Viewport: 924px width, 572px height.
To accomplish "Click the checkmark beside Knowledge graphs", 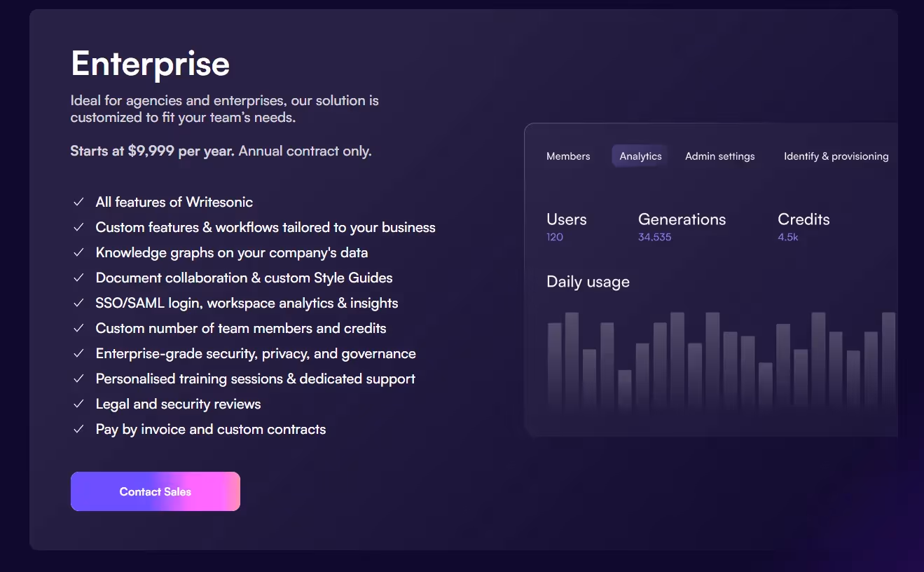I will tap(78, 252).
